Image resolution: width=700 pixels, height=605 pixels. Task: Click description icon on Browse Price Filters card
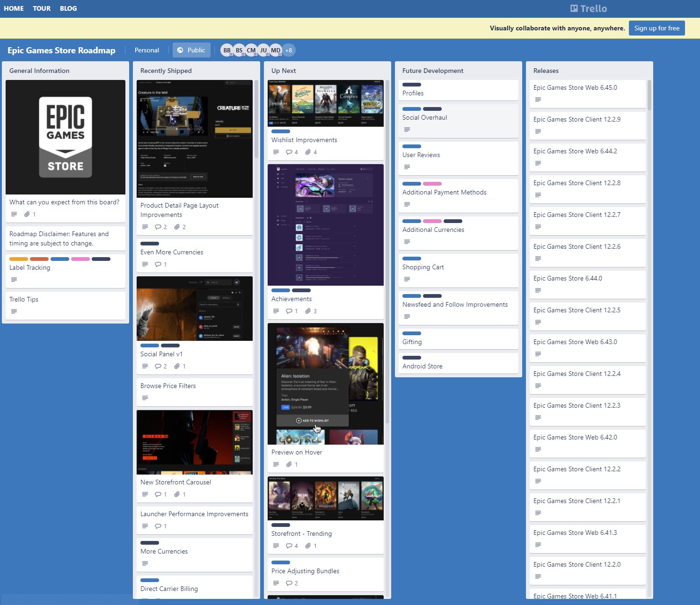coord(145,398)
